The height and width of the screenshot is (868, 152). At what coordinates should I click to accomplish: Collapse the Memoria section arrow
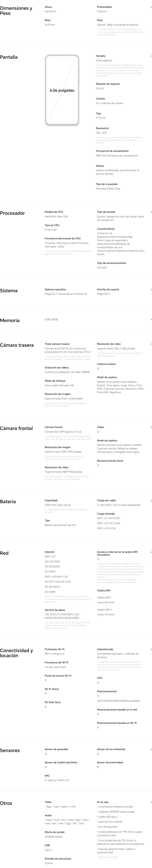coord(151,319)
